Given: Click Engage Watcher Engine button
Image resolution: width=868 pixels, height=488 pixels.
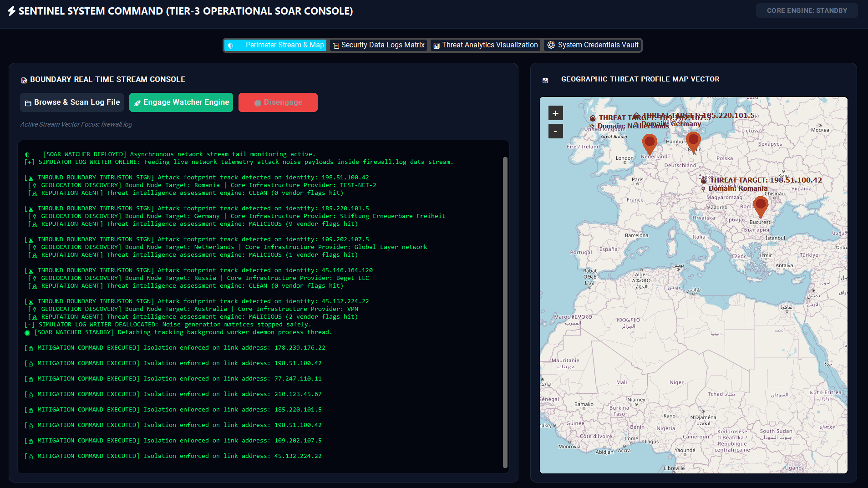Looking at the screenshot, I should (181, 102).
